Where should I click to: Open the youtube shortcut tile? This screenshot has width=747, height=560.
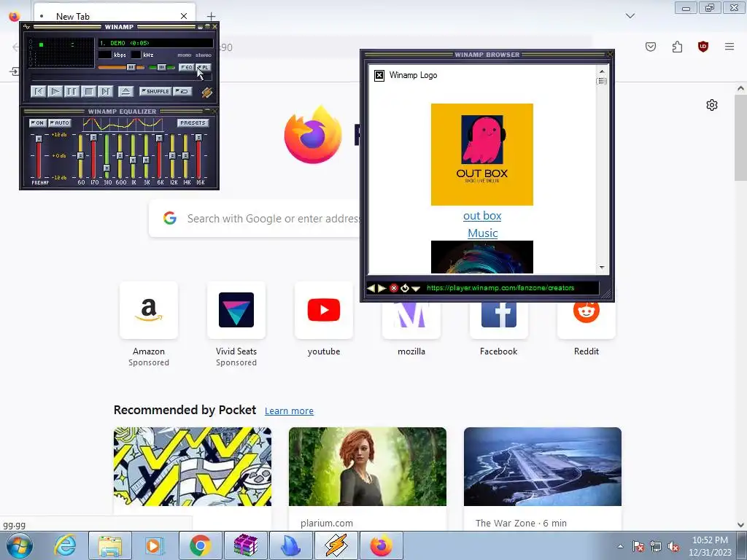(324, 310)
